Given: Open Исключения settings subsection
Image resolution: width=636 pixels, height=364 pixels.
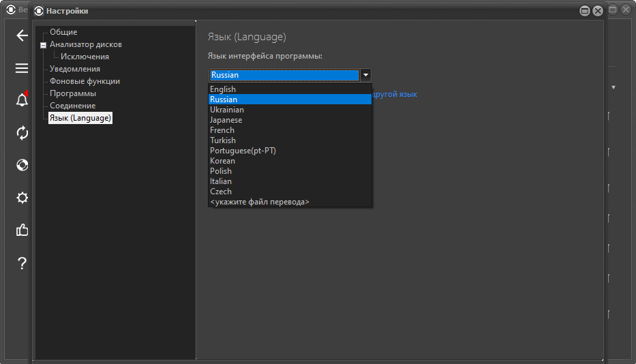Looking at the screenshot, I should click(x=85, y=57).
